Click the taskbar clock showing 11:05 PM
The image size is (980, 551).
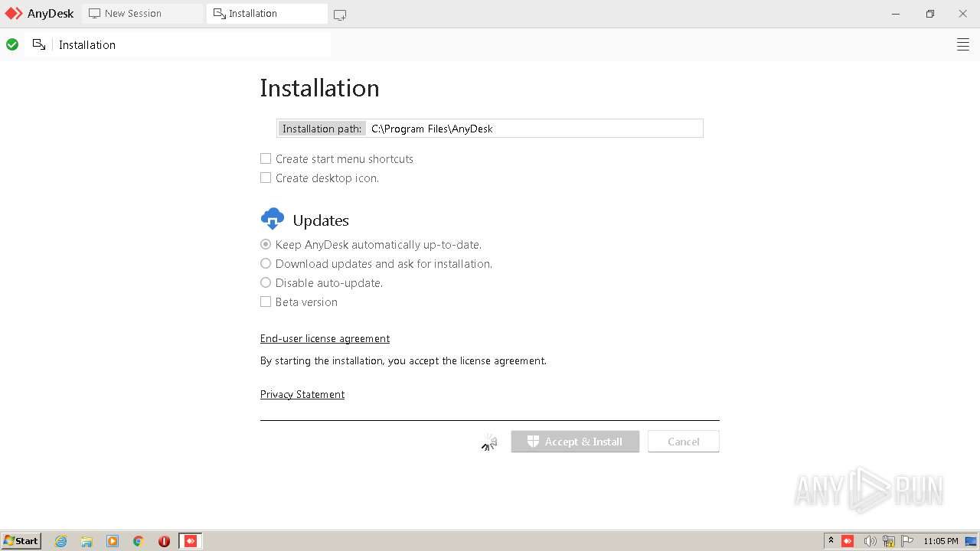click(941, 541)
